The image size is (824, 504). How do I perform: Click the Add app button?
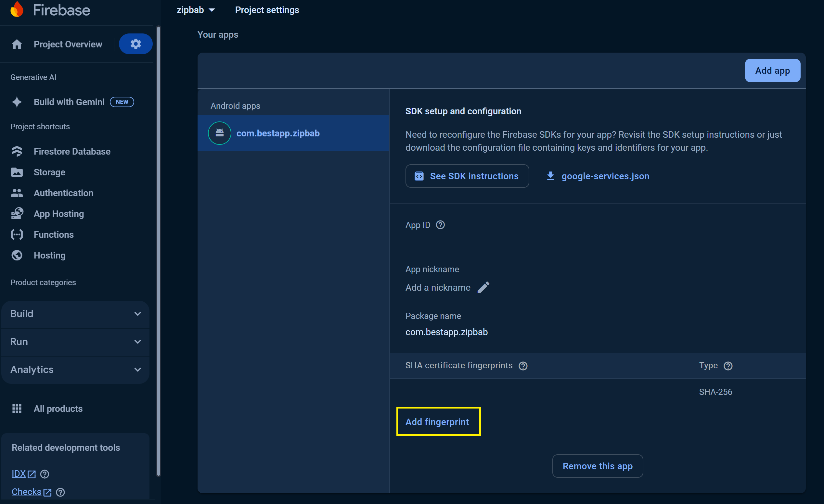pos(773,70)
